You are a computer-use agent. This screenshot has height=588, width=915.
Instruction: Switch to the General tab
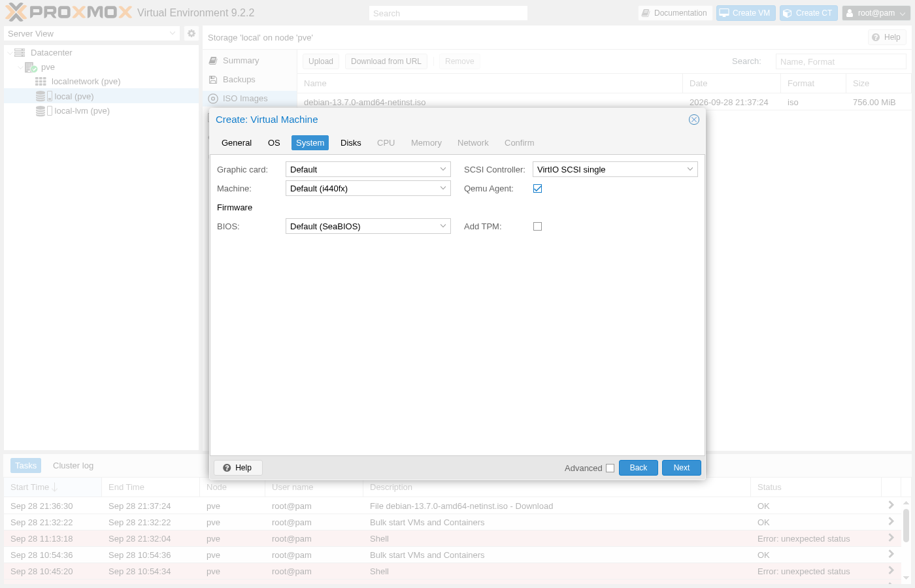coord(237,143)
